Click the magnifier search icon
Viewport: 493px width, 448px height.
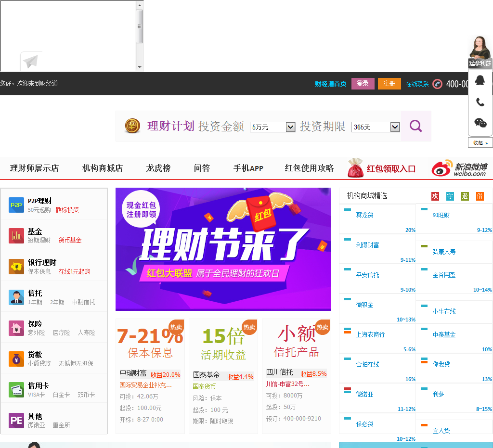(415, 126)
